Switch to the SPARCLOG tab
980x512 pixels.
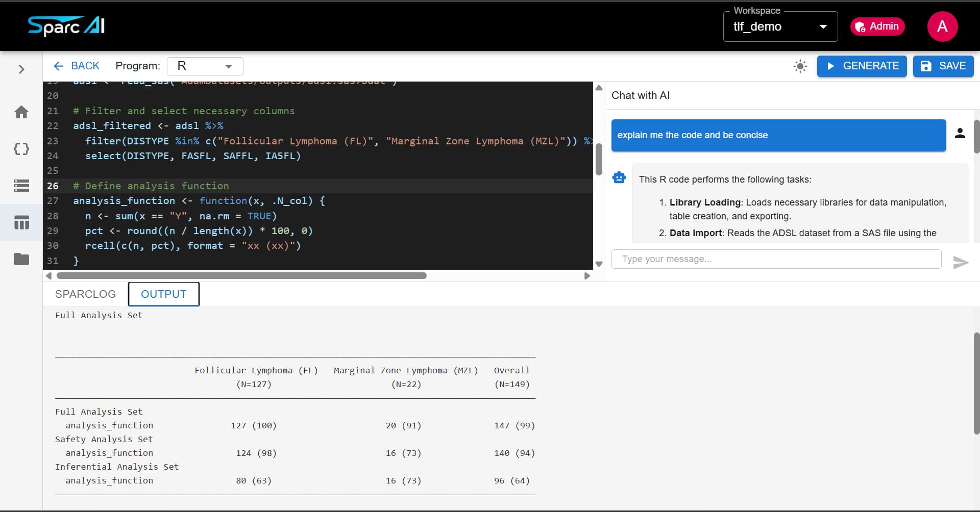point(85,294)
